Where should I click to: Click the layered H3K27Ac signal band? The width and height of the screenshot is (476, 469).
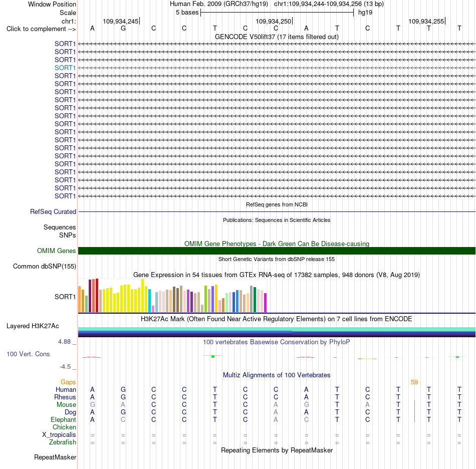(277, 332)
